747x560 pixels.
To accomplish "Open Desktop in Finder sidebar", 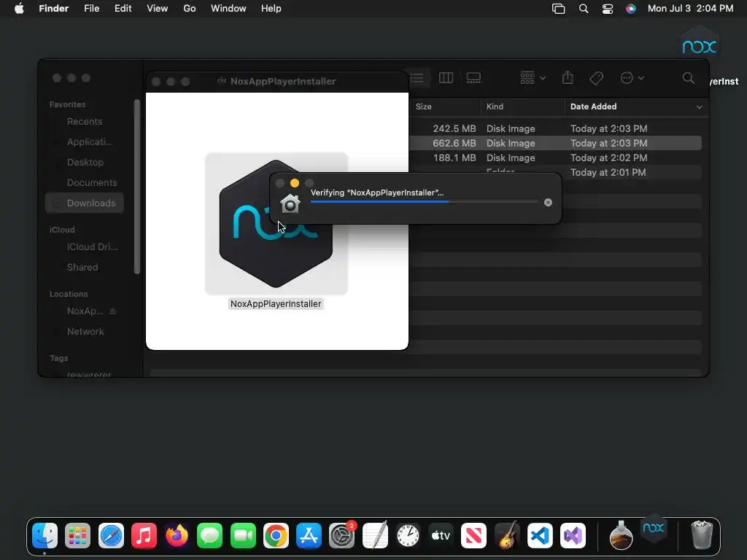I will (x=85, y=163).
